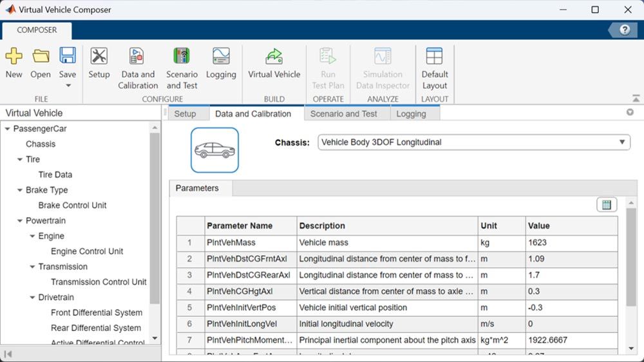Edit the PlntVehMass value 1623

coord(571,242)
